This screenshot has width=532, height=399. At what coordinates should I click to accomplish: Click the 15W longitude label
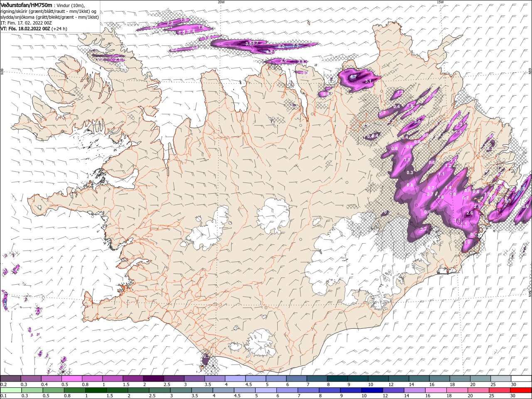[x=440, y=2]
